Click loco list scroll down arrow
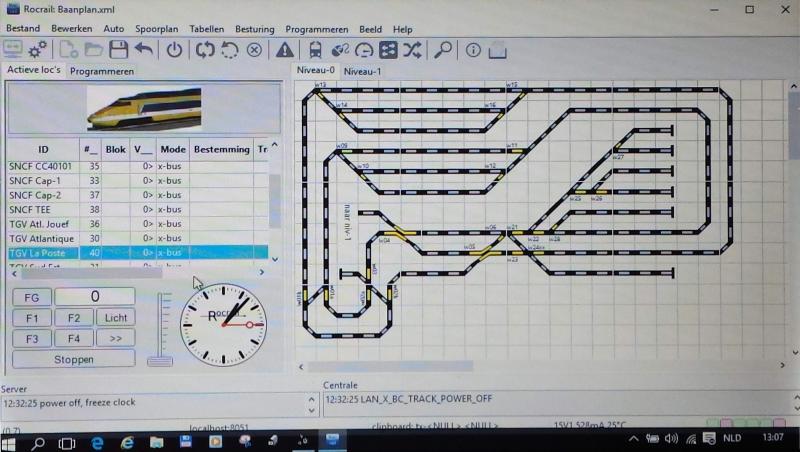Screen dimensions: 800x452 click(x=275, y=259)
